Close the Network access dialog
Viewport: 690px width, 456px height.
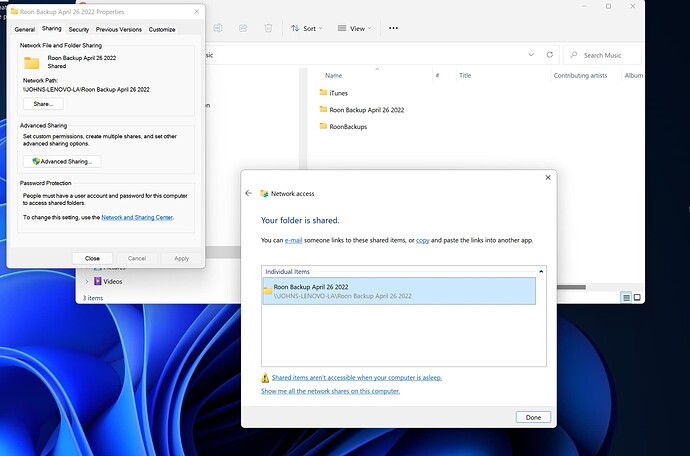[548, 177]
